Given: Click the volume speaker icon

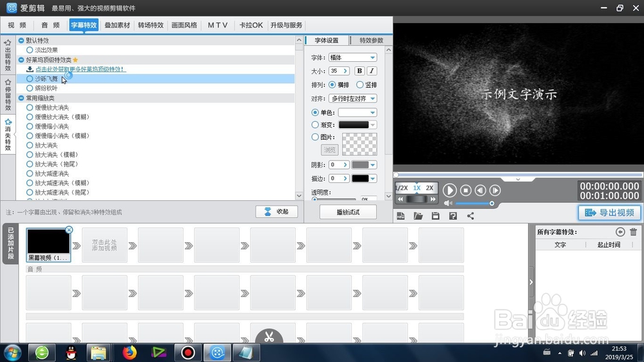Looking at the screenshot, I should click(x=448, y=204).
